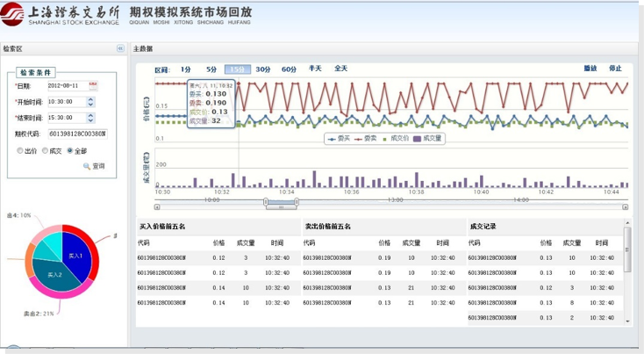Click the 结束时间 time input field

tap(67, 118)
